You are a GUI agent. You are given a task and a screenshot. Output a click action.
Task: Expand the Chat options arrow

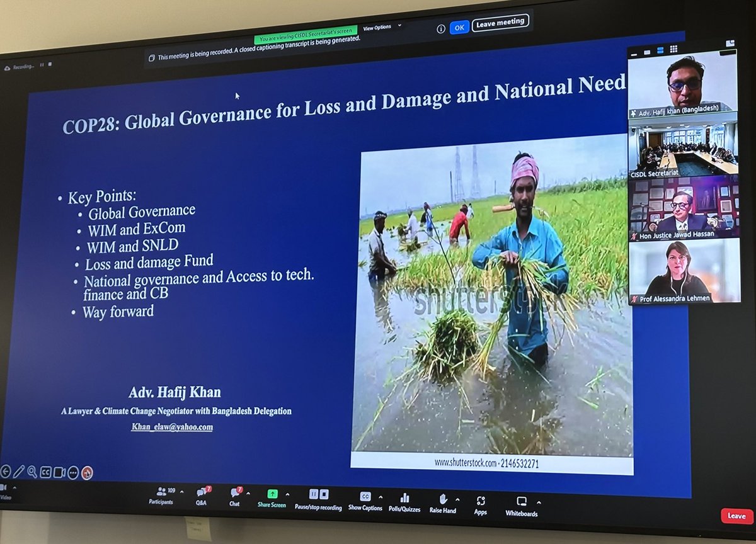248,494
